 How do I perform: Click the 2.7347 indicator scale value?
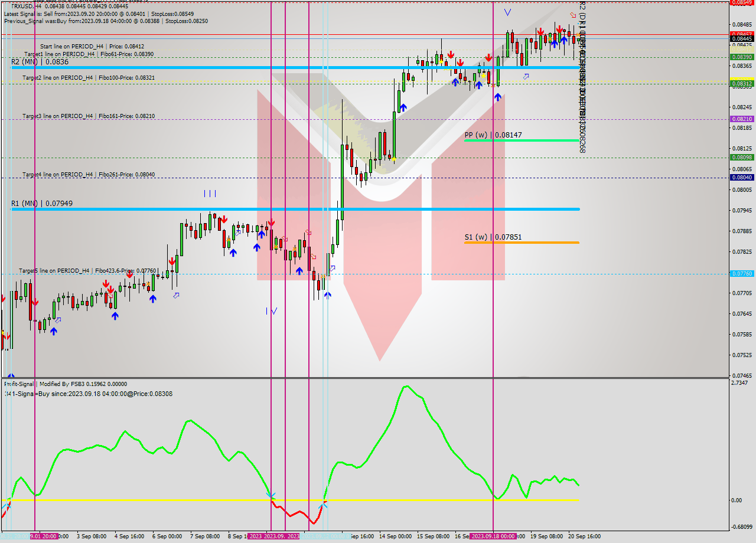[740, 384]
